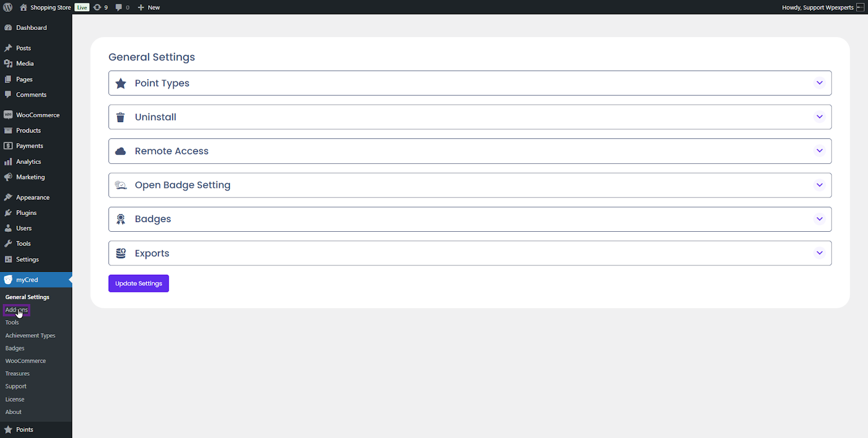Click the Open Badge Setting icon
868x438 pixels.
click(x=121, y=185)
